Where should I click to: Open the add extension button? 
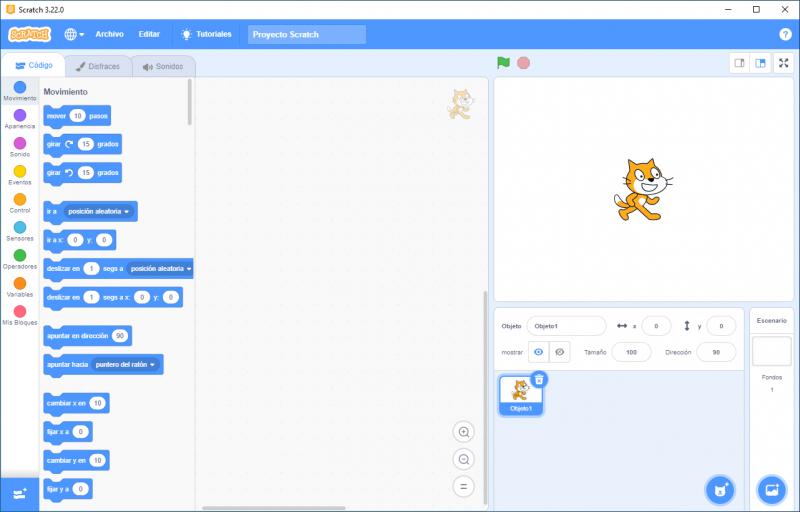point(20,494)
